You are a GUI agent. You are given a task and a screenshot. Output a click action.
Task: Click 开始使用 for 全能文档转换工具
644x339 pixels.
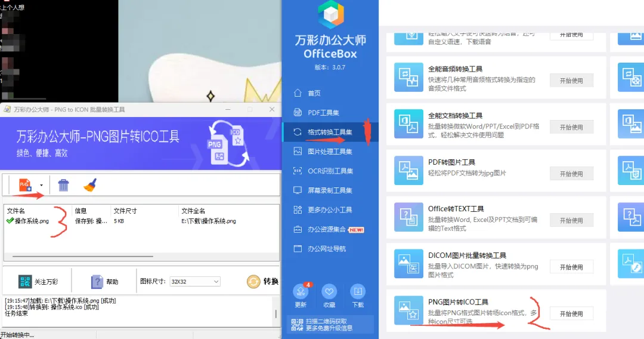coord(571,127)
